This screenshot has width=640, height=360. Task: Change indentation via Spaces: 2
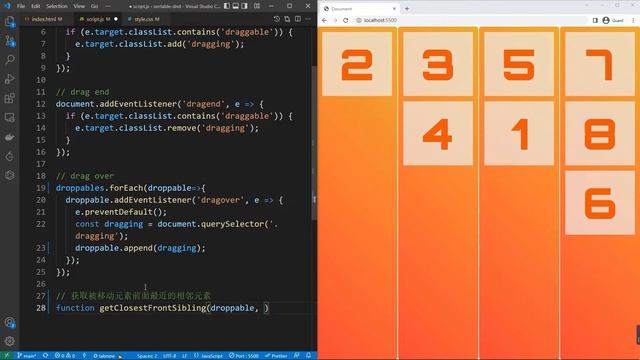point(147,356)
